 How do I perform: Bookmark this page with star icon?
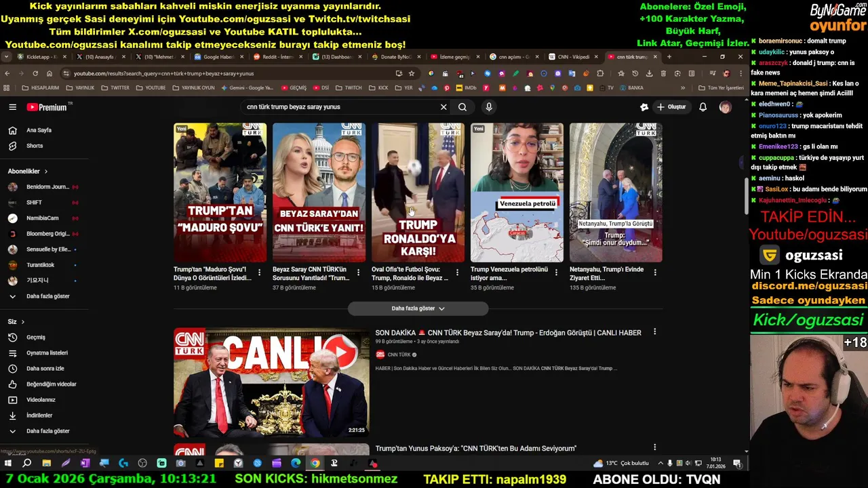(411, 73)
